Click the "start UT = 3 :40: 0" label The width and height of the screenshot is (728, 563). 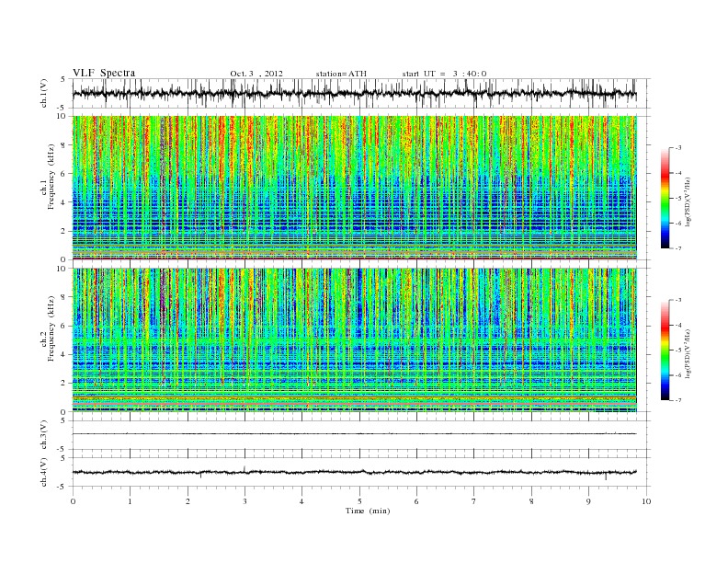[x=444, y=74]
